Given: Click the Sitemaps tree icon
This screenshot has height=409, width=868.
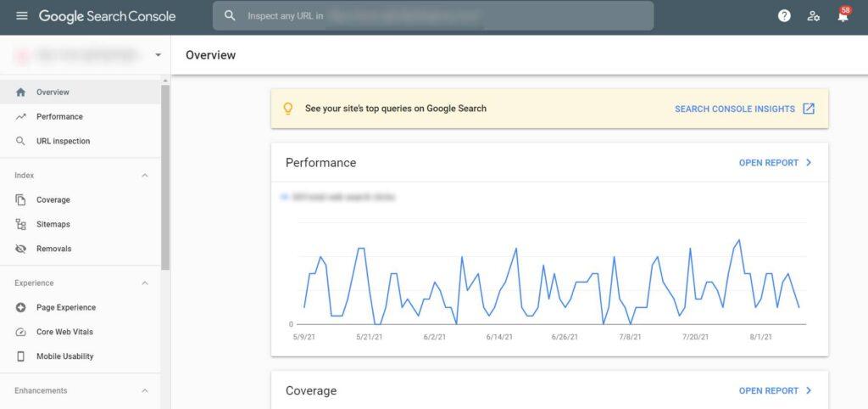Looking at the screenshot, I should (20, 225).
